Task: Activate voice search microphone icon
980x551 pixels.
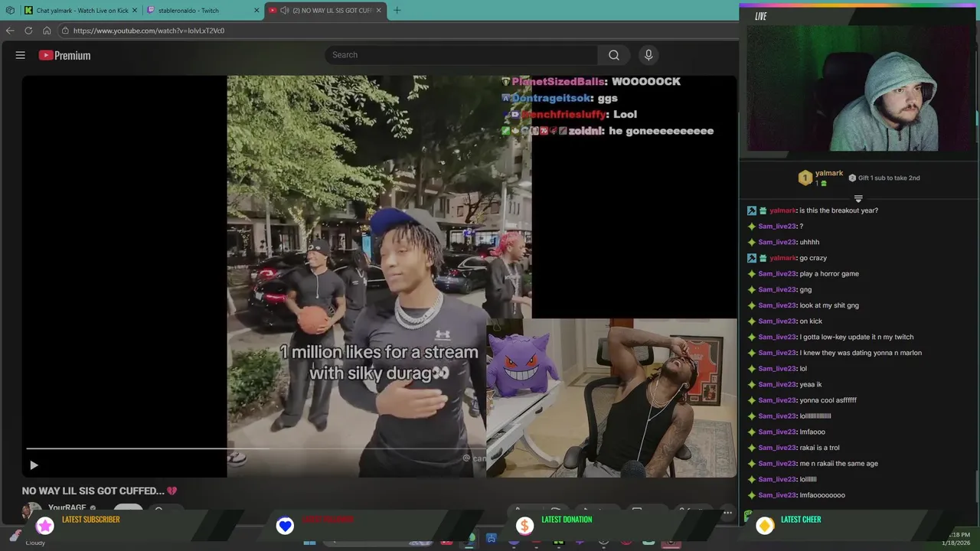Action: click(648, 55)
